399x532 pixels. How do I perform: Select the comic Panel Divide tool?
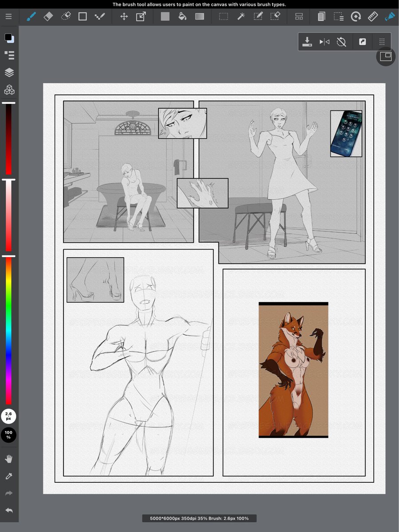click(299, 16)
